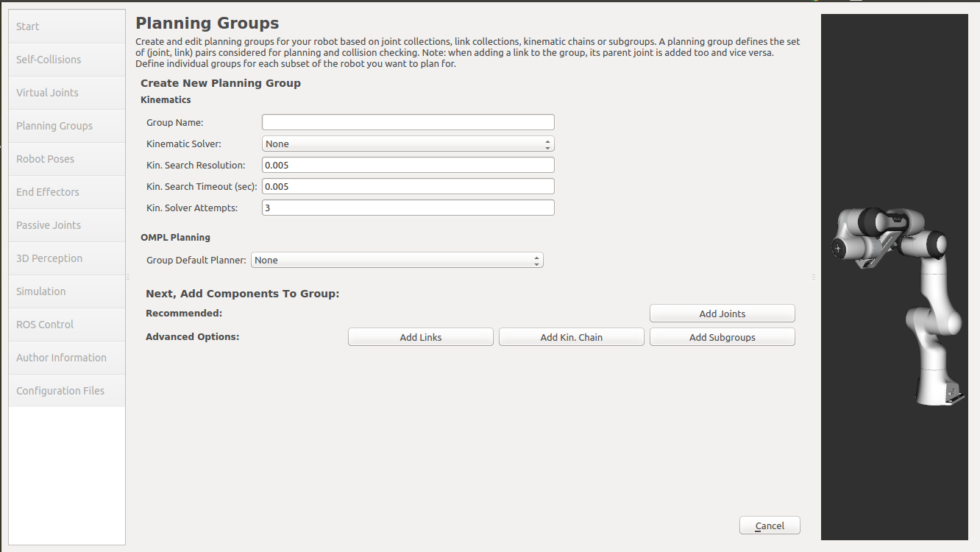Click the Add Links button
This screenshot has height=552, width=980.
[420, 337]
